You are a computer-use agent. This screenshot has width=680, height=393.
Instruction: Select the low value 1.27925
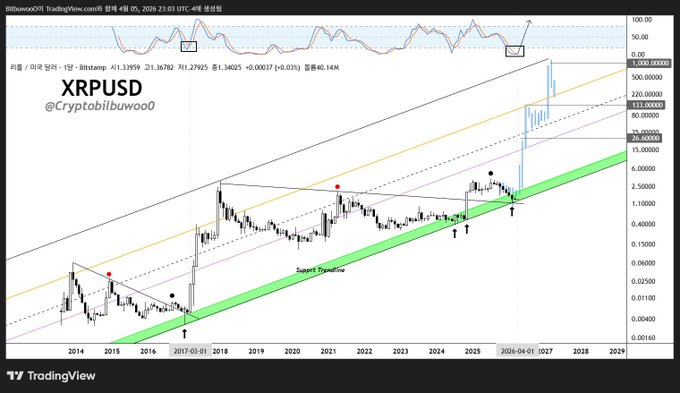pyautogui.click(x=196, y=68)
